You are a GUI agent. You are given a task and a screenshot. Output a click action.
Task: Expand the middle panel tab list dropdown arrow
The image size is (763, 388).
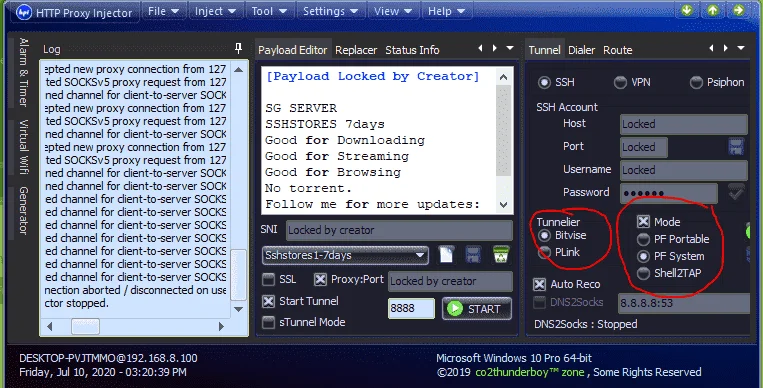[x=510, y=48]
